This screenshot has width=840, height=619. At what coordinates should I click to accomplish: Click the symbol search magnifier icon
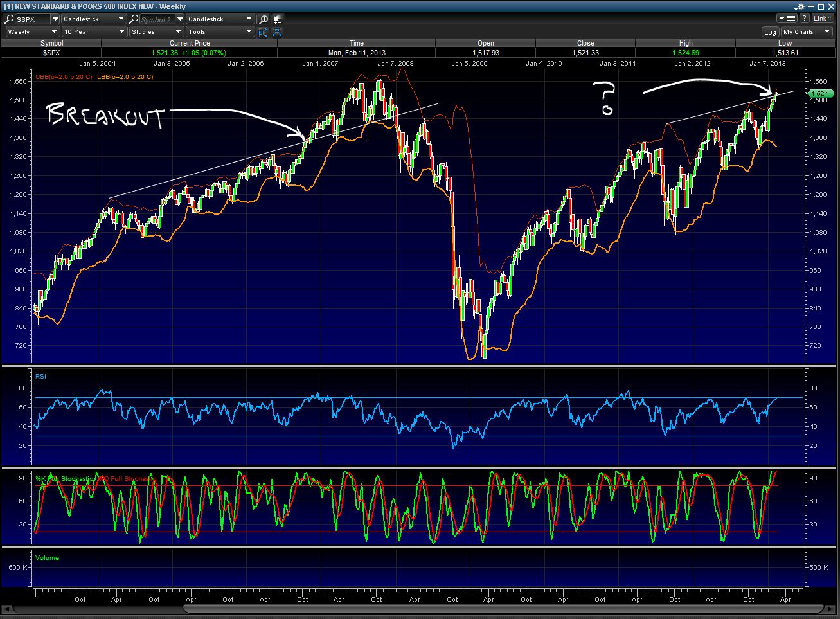coord(10,19)
